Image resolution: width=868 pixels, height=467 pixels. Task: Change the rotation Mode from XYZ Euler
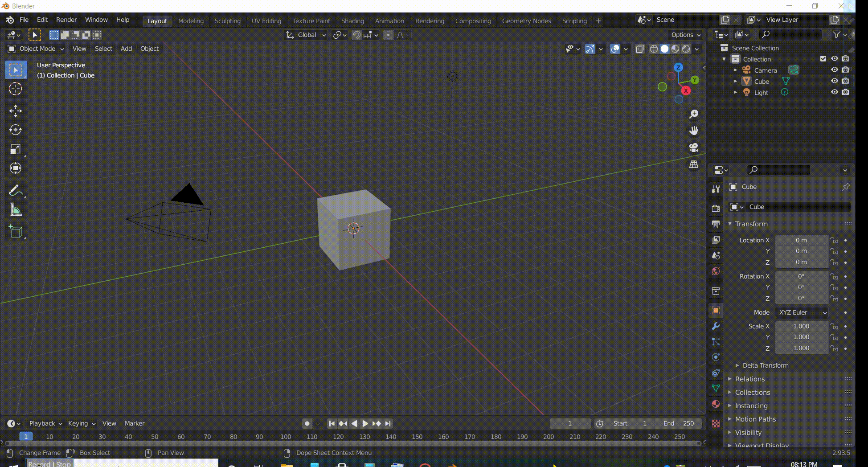[801, 312]
